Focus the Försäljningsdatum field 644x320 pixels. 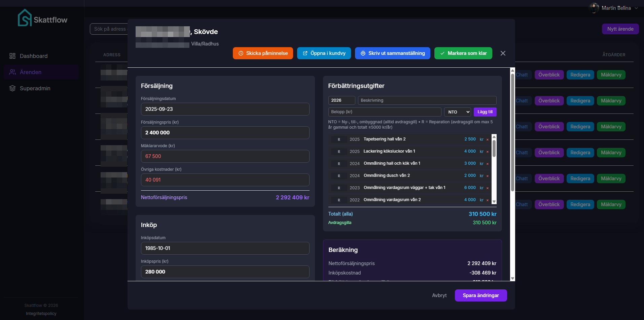coord(225,109)
